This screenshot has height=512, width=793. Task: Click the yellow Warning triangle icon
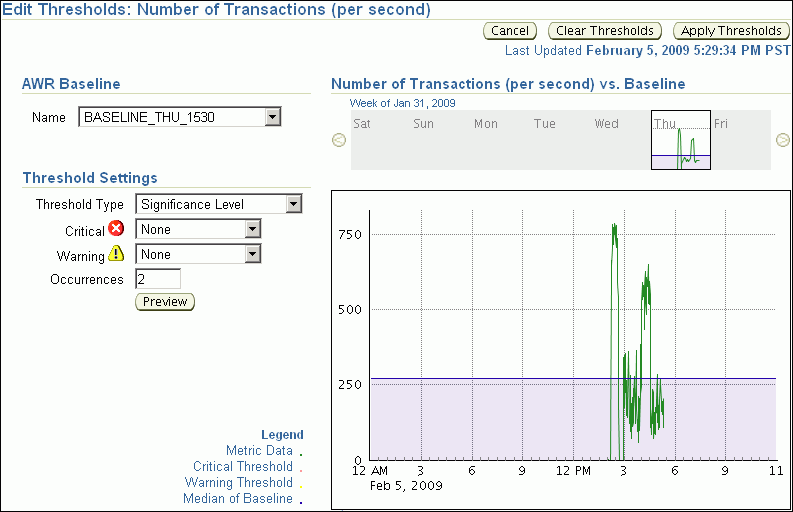[116, 254]
